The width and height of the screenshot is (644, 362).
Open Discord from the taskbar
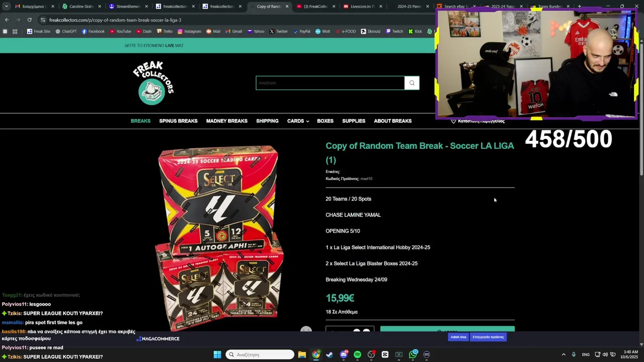pyautogui.click(x=344, y=354)
